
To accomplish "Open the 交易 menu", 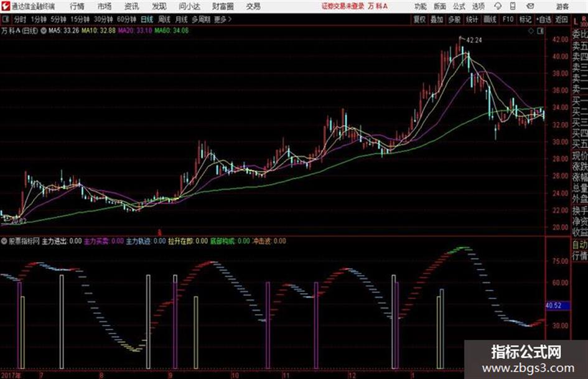I will [253, 6].
